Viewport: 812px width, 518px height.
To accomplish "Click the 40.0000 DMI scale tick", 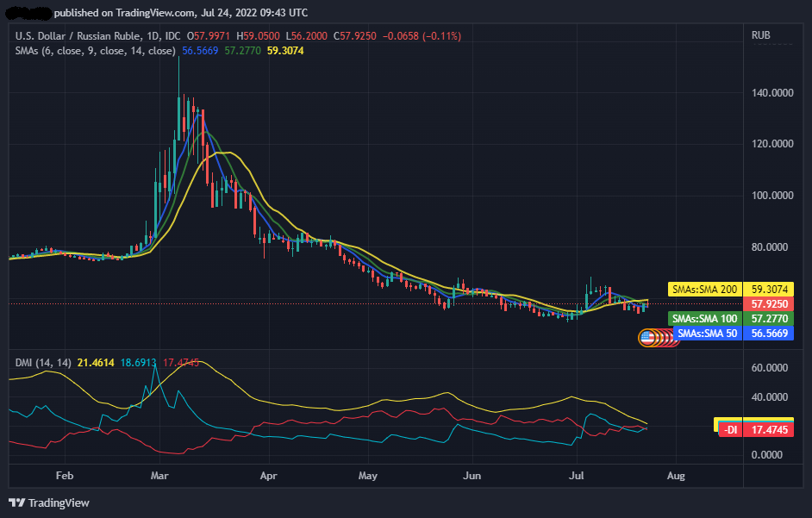I will 769,396.
